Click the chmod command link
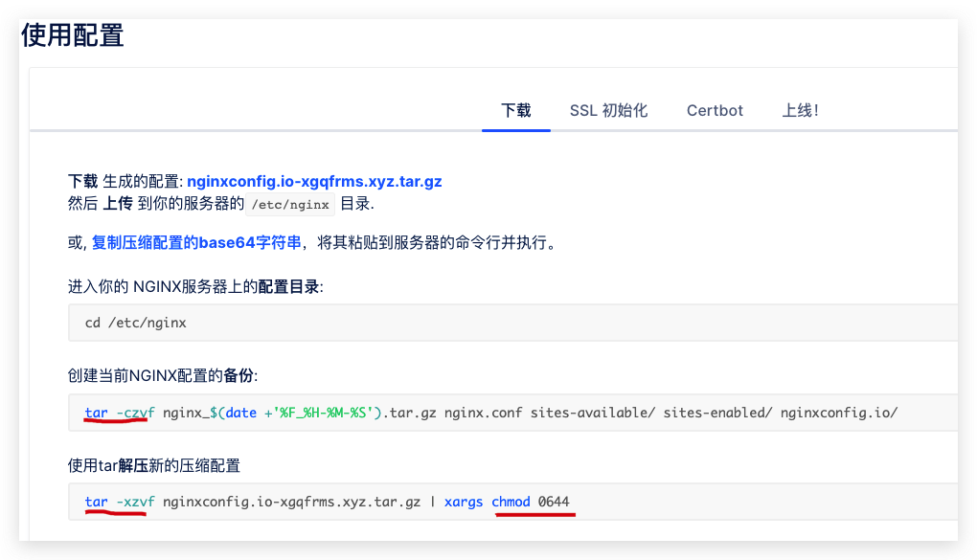The width and height of the screenshot is (977, 560). pyautogui.click(x=511, y=501)
